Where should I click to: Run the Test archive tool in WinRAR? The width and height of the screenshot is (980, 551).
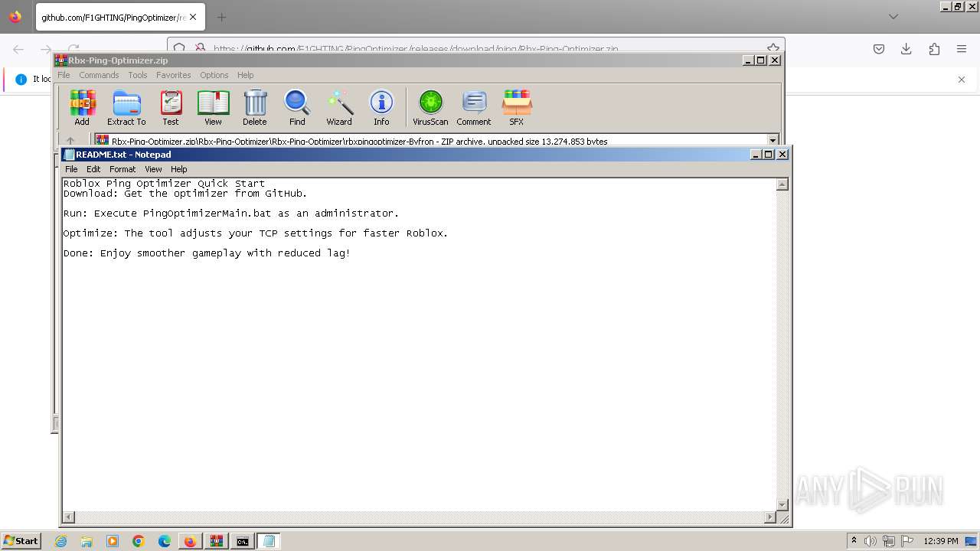point(170,107)
